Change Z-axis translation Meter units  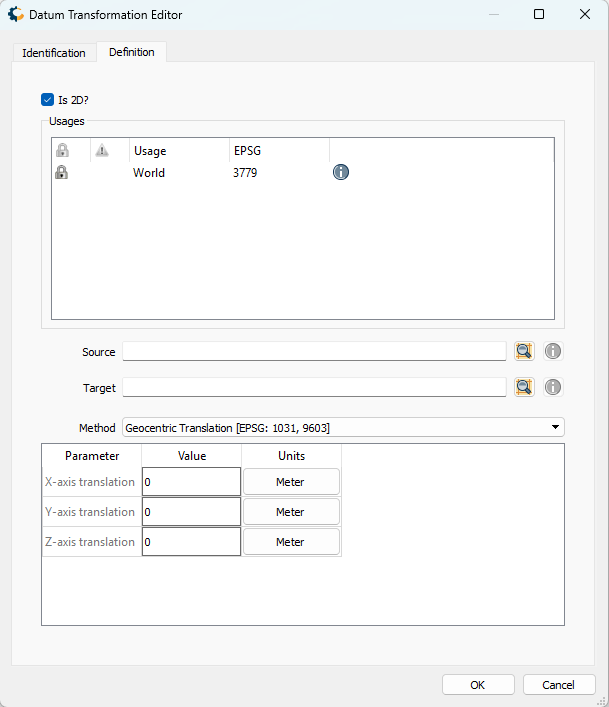point(290,542)
